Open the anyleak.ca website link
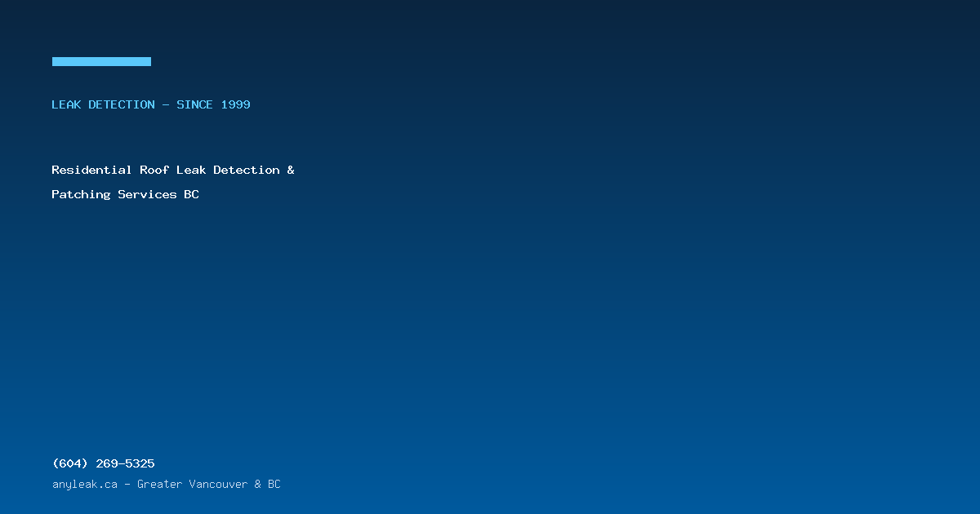The image size is (980, 514). [x=84, y=485]
